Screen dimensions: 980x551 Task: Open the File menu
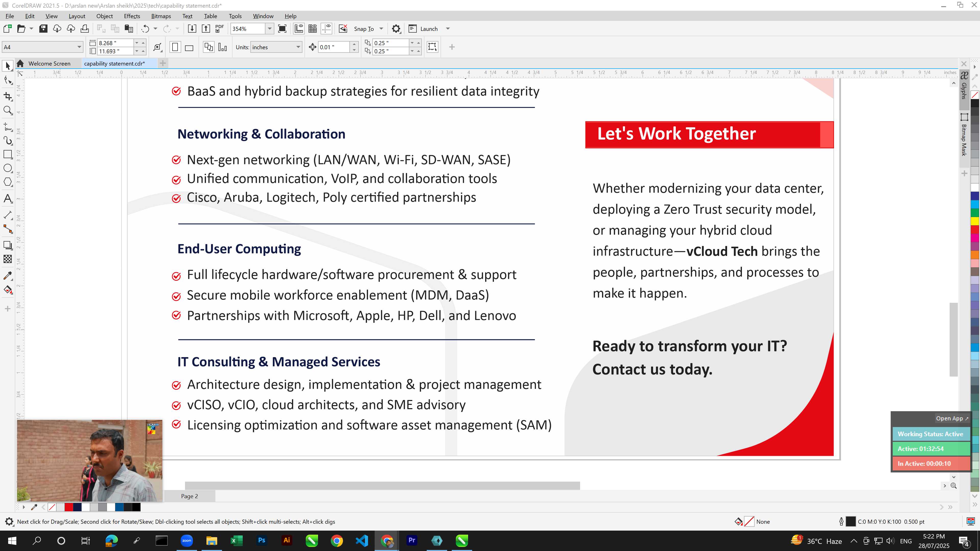click(x=9, y=16)
